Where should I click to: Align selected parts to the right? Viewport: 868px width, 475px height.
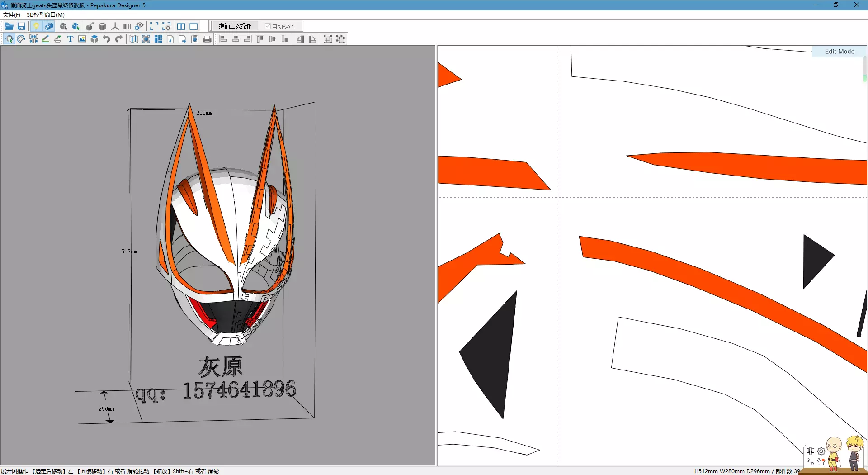point(248,39)
